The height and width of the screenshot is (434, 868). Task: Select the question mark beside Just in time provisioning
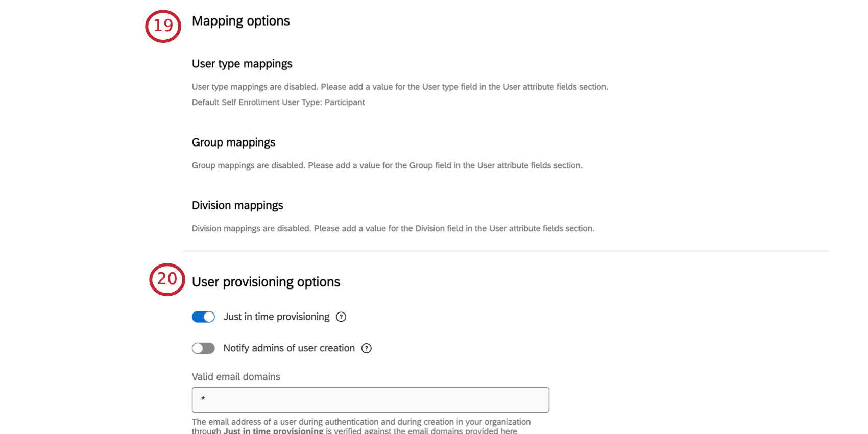point(342,317)
